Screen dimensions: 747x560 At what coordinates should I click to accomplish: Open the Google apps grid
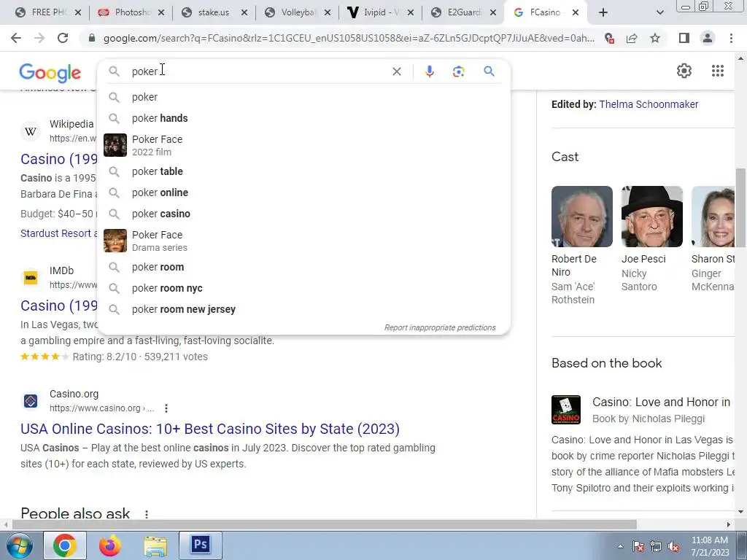click(x=718, y=71)
